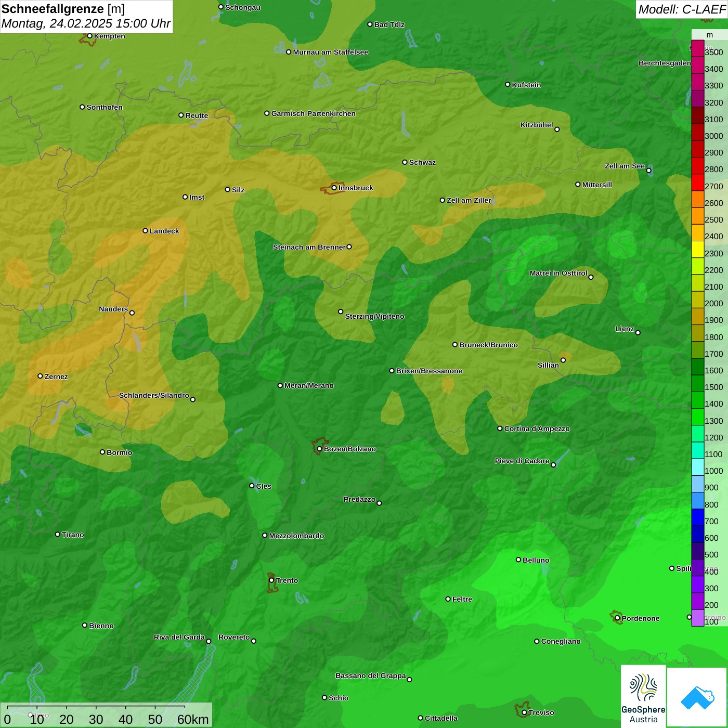Click the Berchtesgaden label
728x728 pixels.
point(665,63)
